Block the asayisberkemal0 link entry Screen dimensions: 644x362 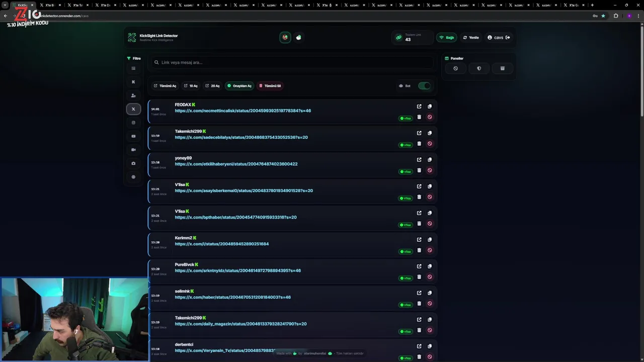coord(430,197)
